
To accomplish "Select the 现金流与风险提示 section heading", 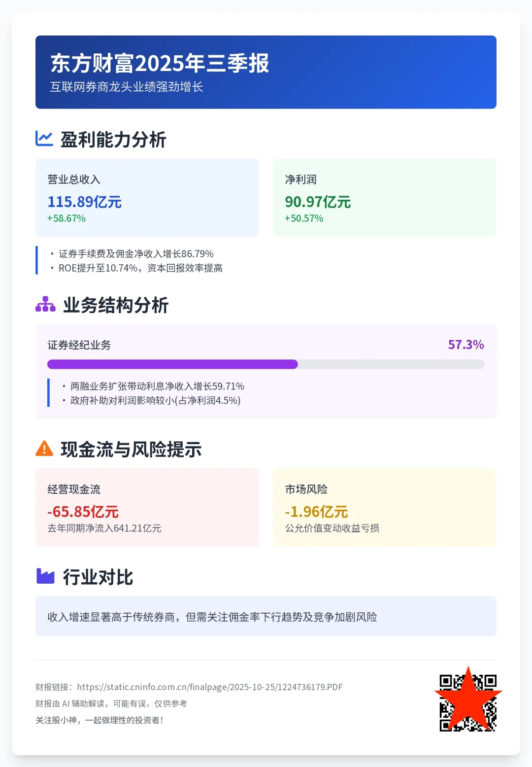I will pyautogui.click(x=132, y=450).
